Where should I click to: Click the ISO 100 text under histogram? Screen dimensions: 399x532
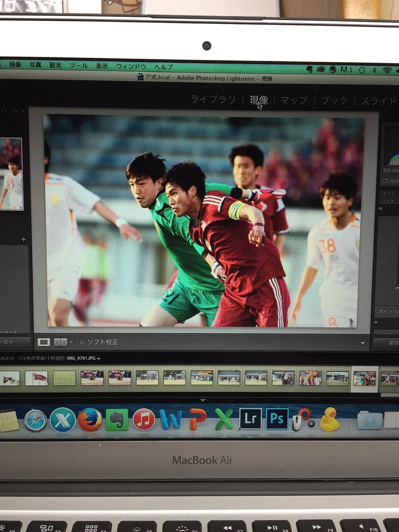[391, 170]
